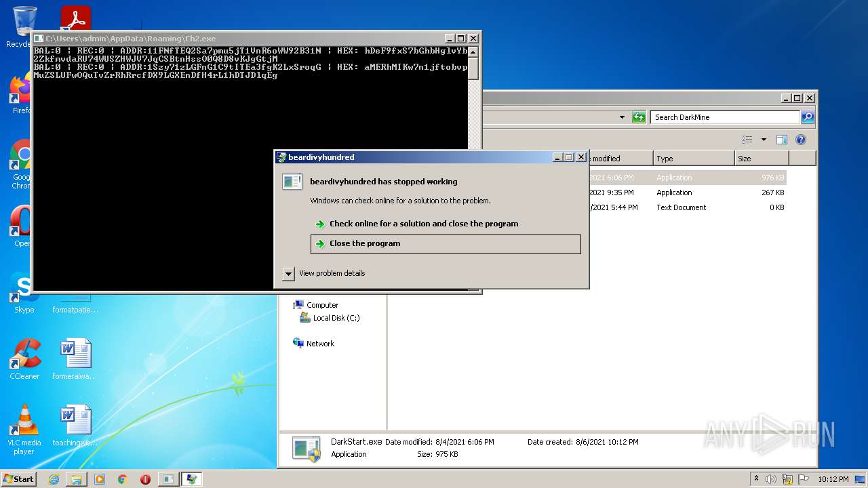Open Internet Explorer from taskbar

click(54, 479)
